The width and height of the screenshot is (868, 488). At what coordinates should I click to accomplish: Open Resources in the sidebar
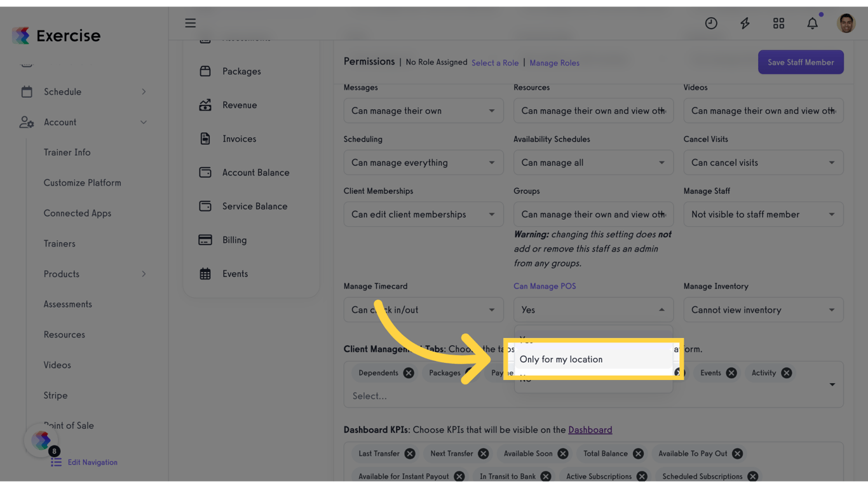[x=64, y=335]
